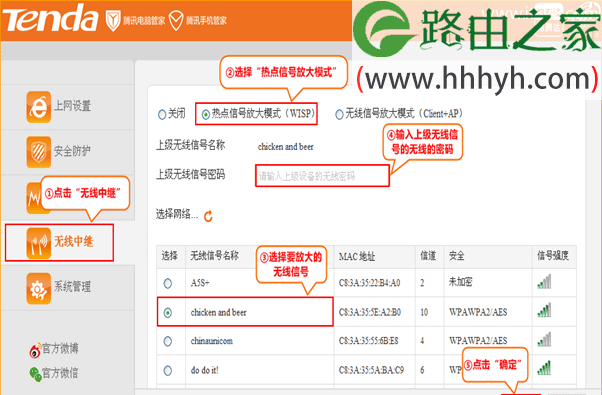Click MAC address C8:3A:35:5A:BA:C9
The image size is (602, 395).
[x=371, y=370]
